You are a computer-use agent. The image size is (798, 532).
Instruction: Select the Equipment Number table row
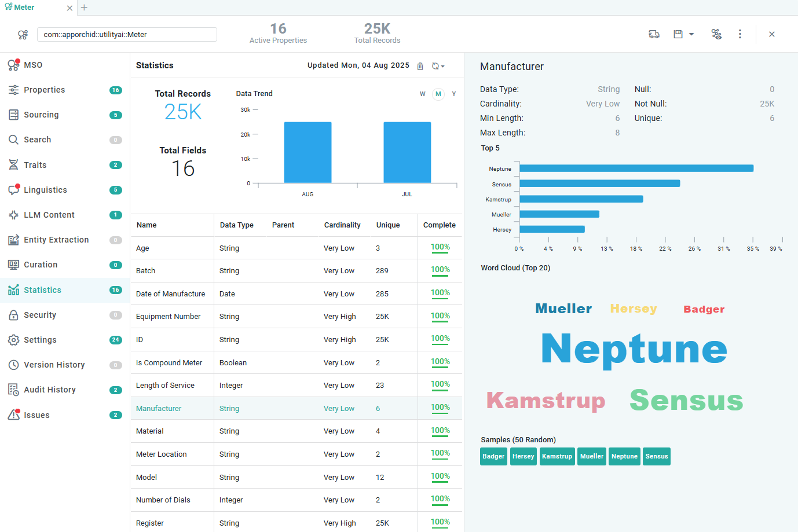169,317
